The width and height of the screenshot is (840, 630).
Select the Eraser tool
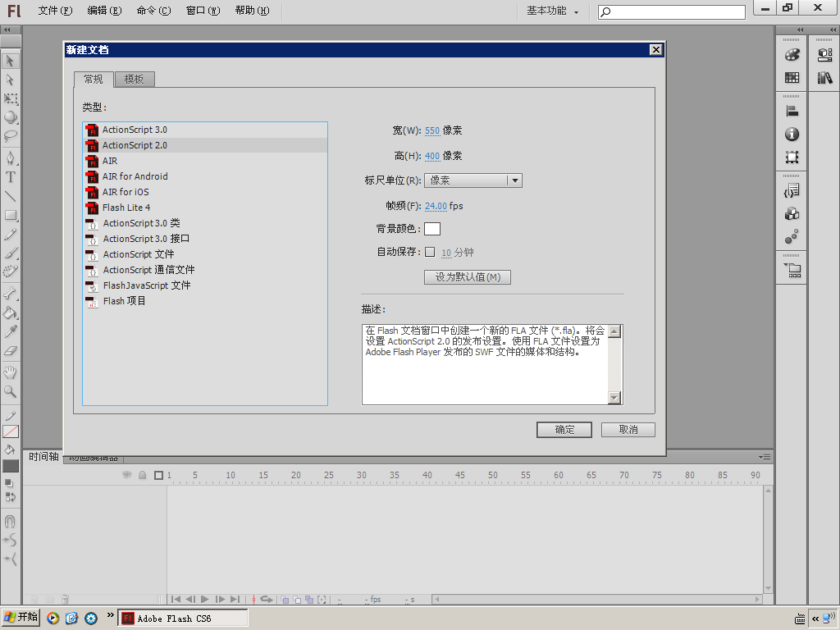coord(10,351)
